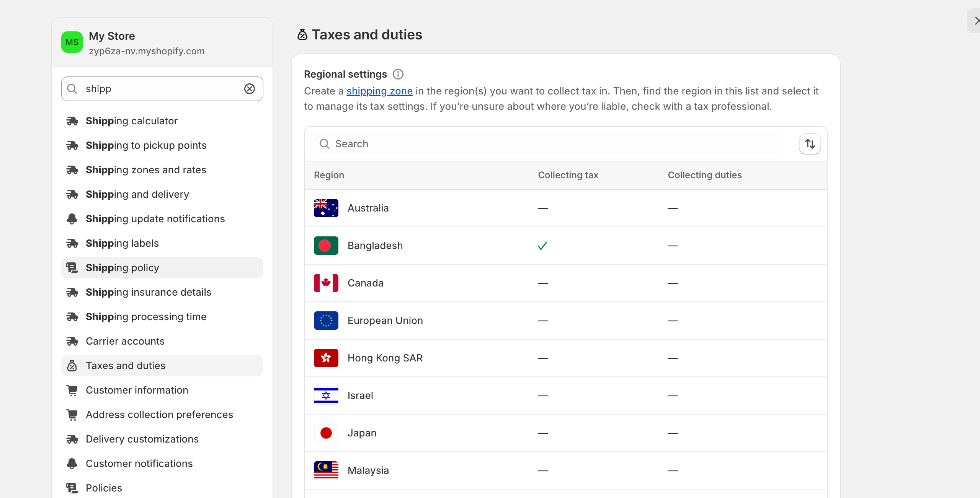Click the Collecting duties column header
Screen dimensions: 980x498
(x=705, y=175)
